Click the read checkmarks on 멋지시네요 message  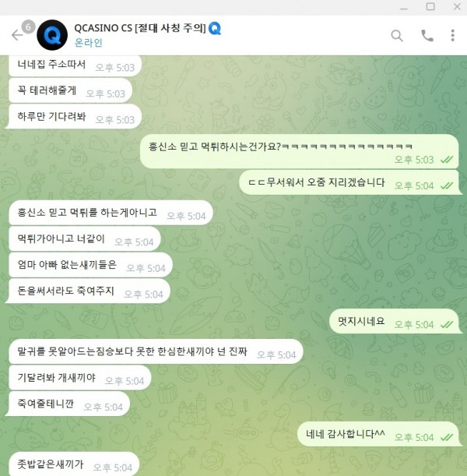(447, 325)
